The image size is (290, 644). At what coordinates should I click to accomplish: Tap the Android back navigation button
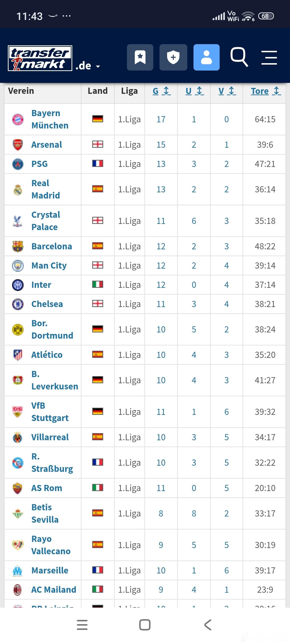tap(208, 625)
